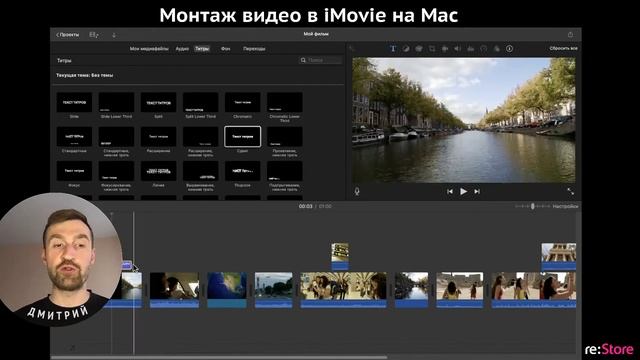Choose the Chromatic Lower Third title

284,102
